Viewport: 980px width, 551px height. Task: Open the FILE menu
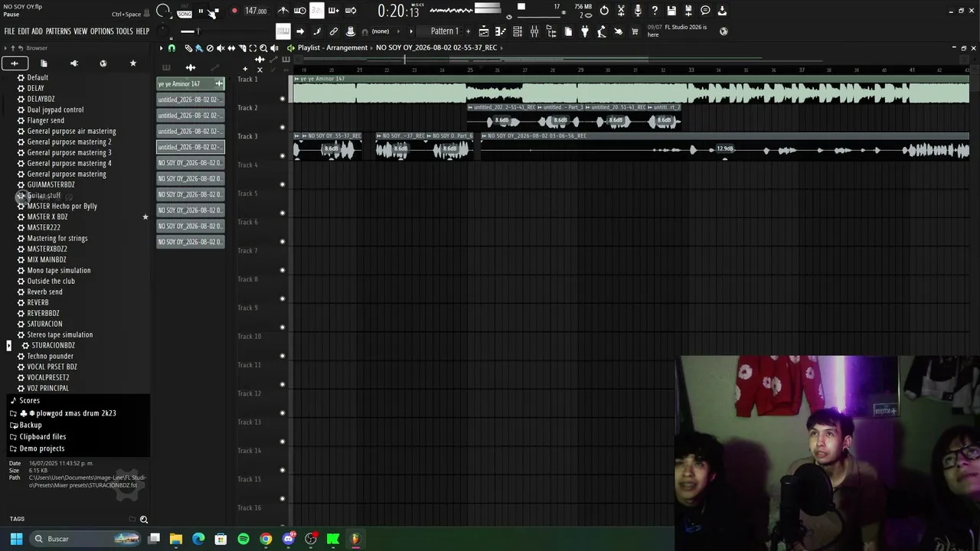pyautogui.click(x=9, y=31)
